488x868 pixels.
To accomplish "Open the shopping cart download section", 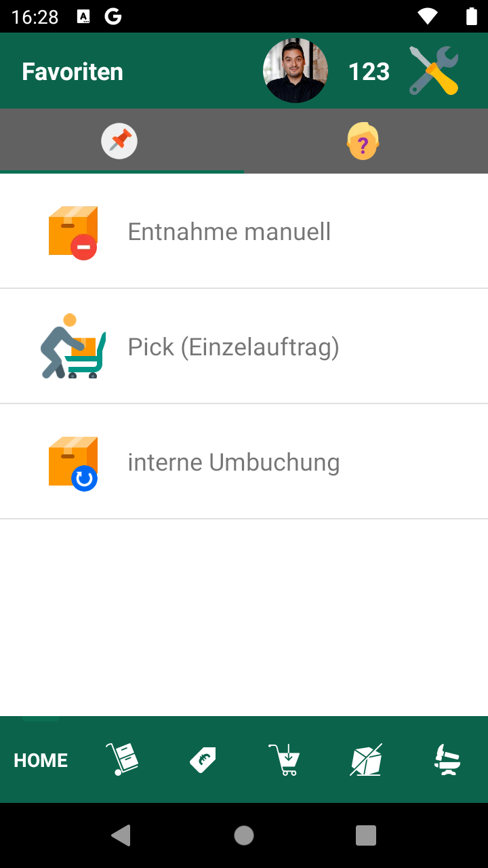I will [285, 759].
